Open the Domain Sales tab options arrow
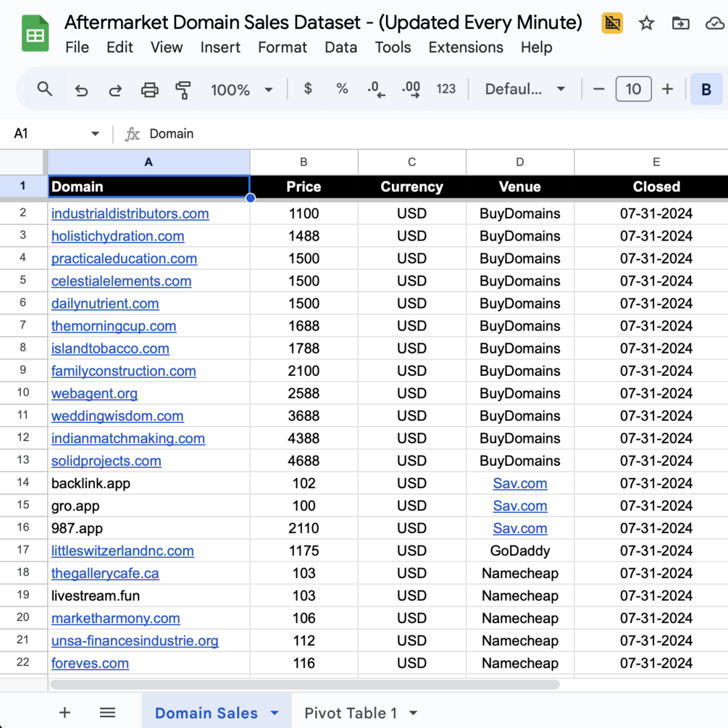This screenshot has height=728, width=728. (275, 713)
